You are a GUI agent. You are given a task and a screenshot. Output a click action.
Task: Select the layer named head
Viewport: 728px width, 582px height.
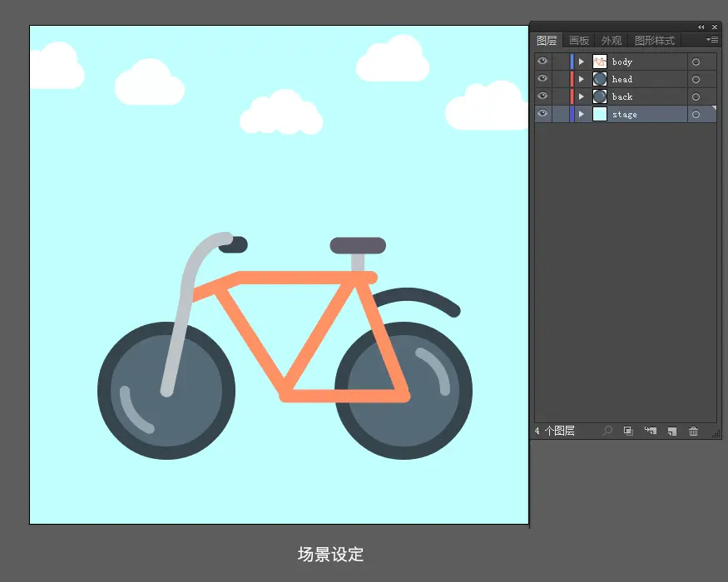622,79
